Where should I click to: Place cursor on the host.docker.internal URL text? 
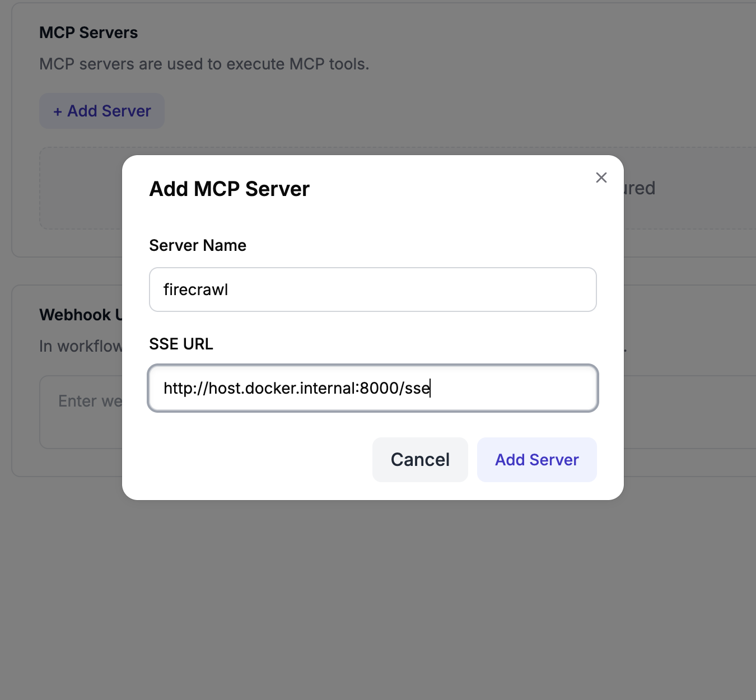click(x=296, y=388)
